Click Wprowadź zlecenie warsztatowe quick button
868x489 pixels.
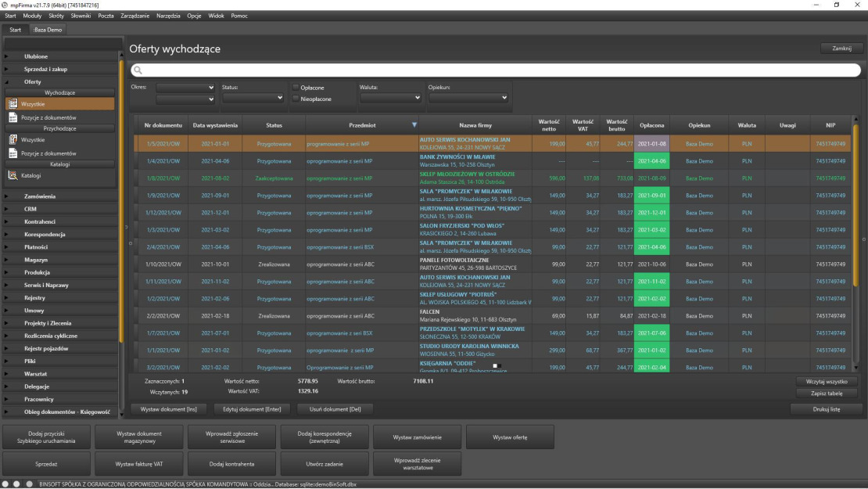[418, 464]
